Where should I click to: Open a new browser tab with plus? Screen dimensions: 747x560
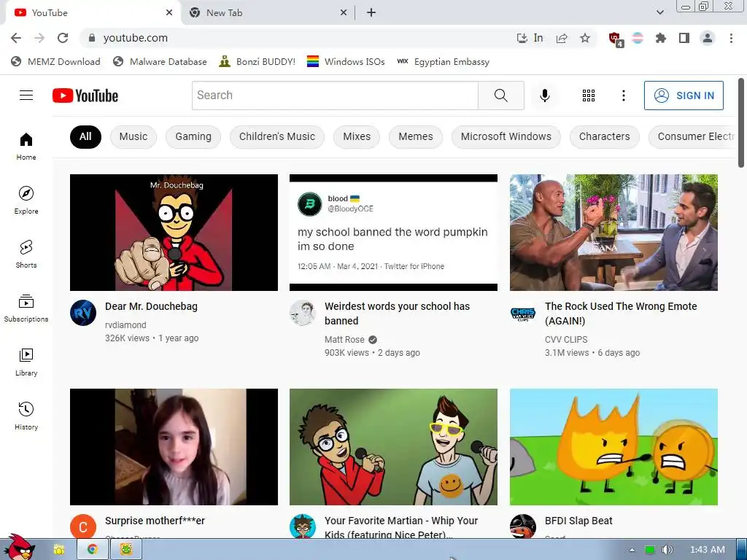coord(371,13)
